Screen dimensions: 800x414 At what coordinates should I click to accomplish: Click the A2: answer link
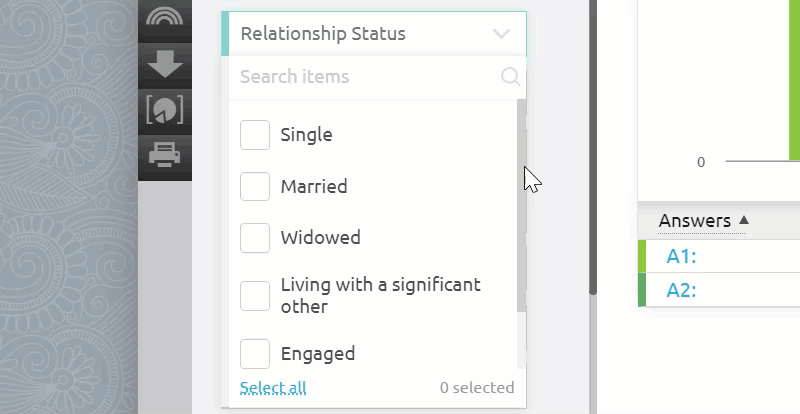click(x=681, y=290)
